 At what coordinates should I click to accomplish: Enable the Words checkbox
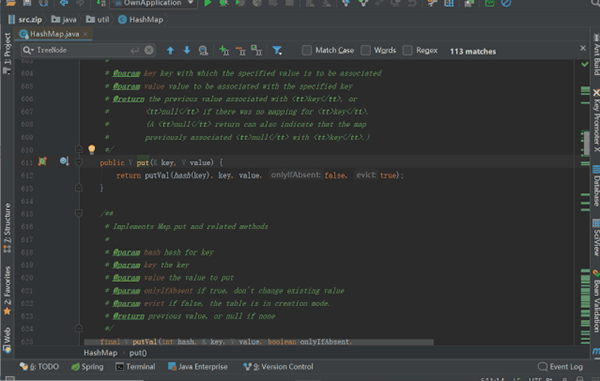pos(365,50)
